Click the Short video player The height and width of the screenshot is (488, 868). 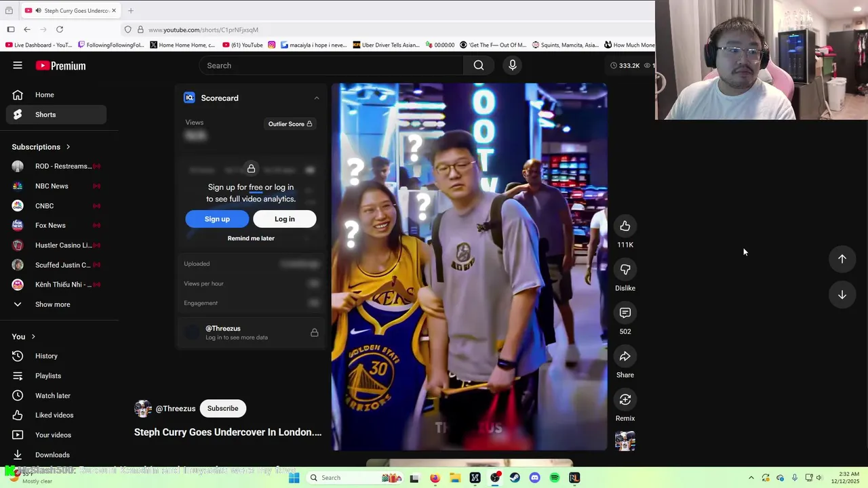(469, 267)
